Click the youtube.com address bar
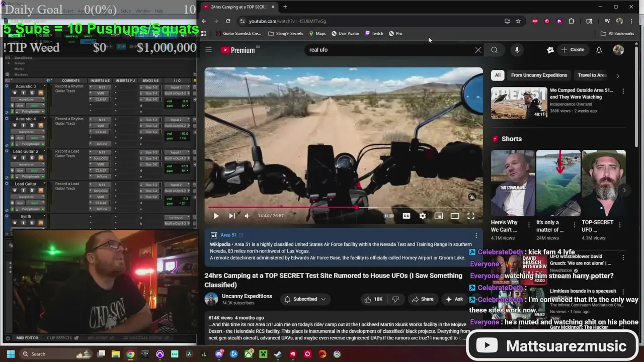644x362 pixels. click(x=372, y=21)
